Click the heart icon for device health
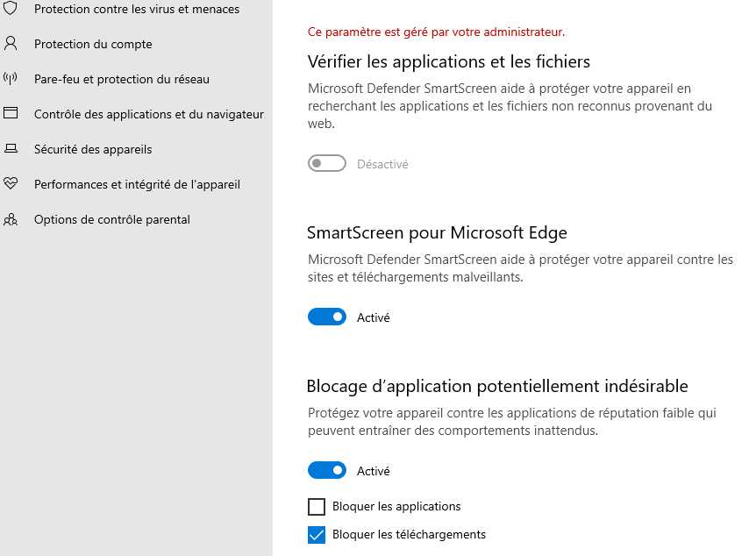The height and width of the screenshot is (556, 756). coord(11,184)
